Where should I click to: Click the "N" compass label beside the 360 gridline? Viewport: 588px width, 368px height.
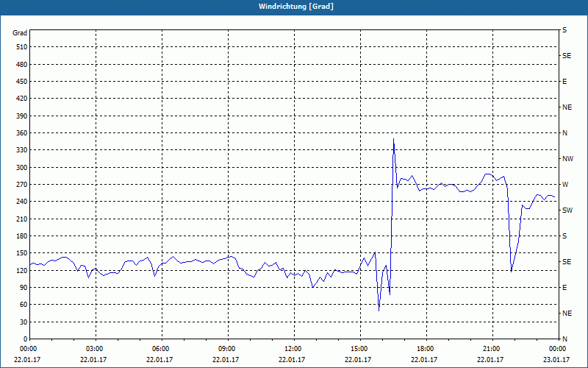564,133
